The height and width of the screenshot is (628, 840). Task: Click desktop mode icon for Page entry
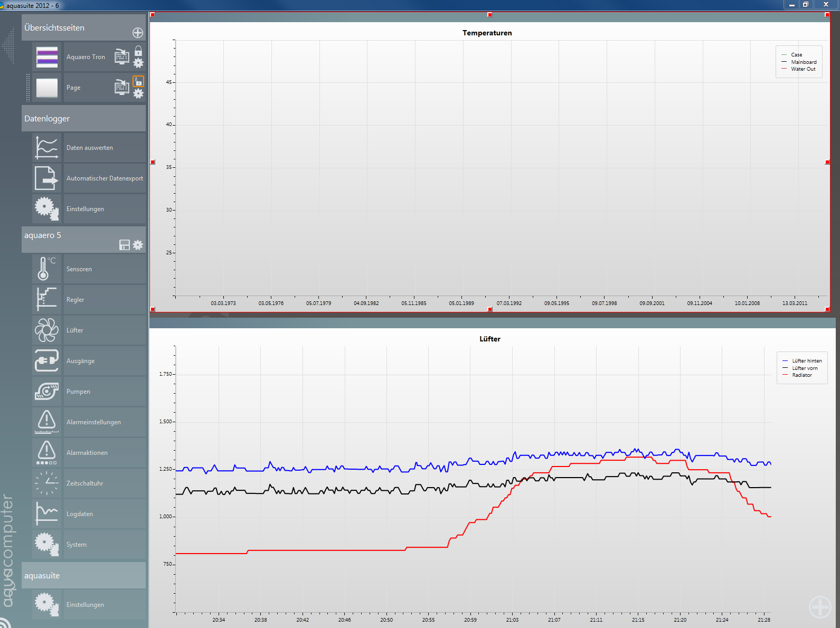click(x=122, y=87)
